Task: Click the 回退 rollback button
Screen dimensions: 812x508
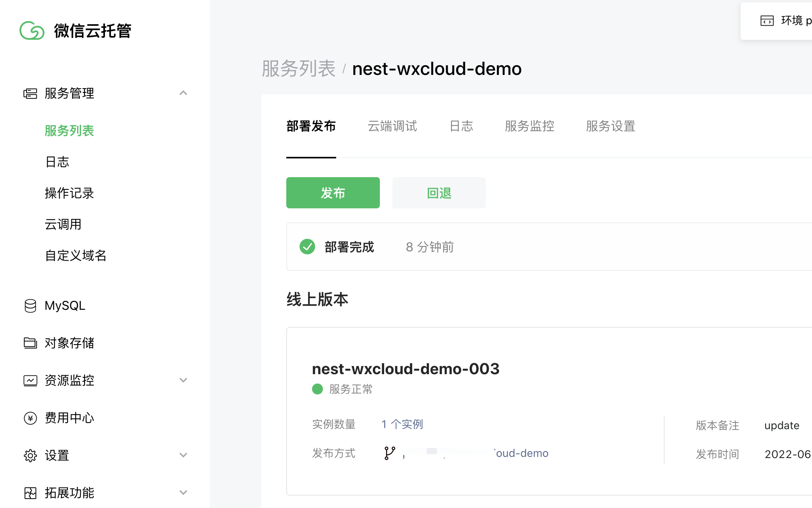Action: [439, 193]
